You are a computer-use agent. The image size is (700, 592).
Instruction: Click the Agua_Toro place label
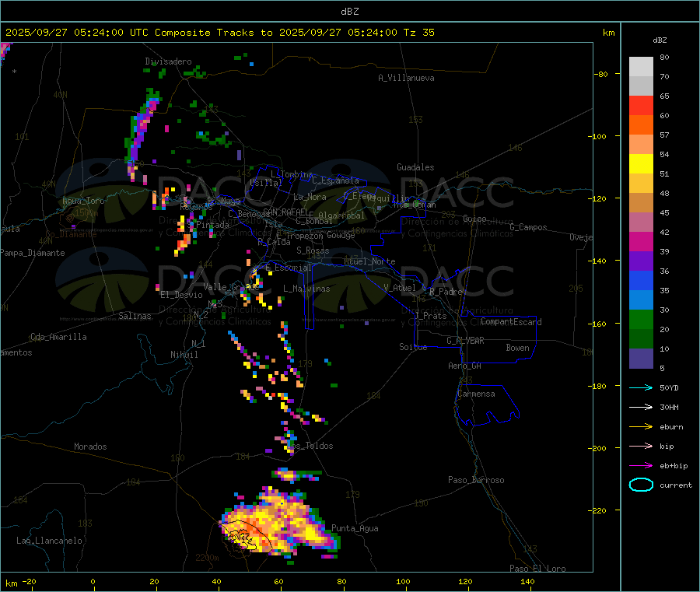click(83, 201)
